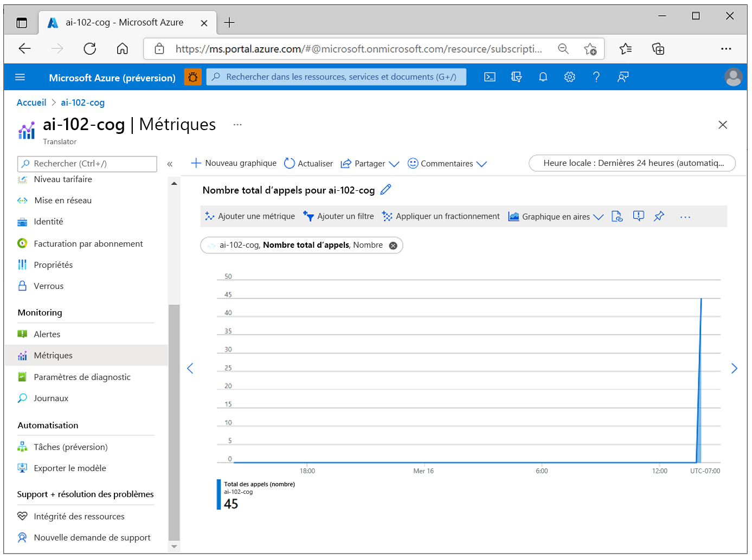Click Accueil breadcrumb link
The height and width of the screenshot is (560, 752).
31,102
